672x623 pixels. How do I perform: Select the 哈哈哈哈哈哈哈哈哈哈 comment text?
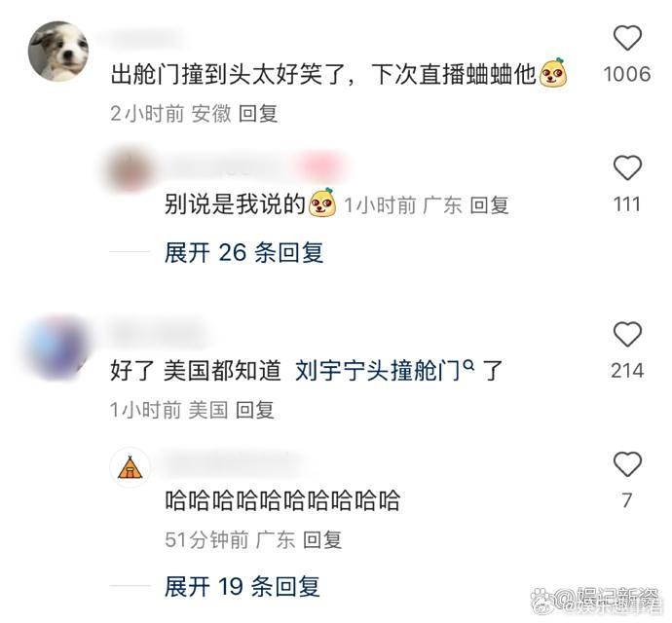pyautogui.click(x=282, y=500)
